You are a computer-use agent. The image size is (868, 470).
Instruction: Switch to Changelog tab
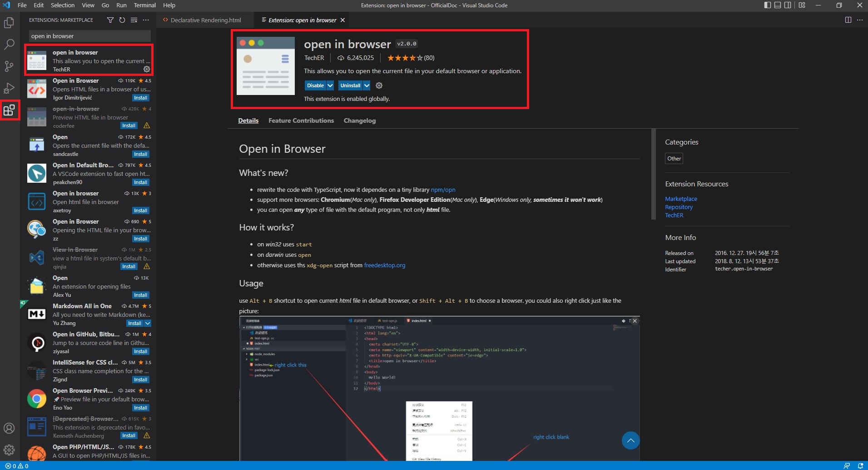tap(360, 120)
